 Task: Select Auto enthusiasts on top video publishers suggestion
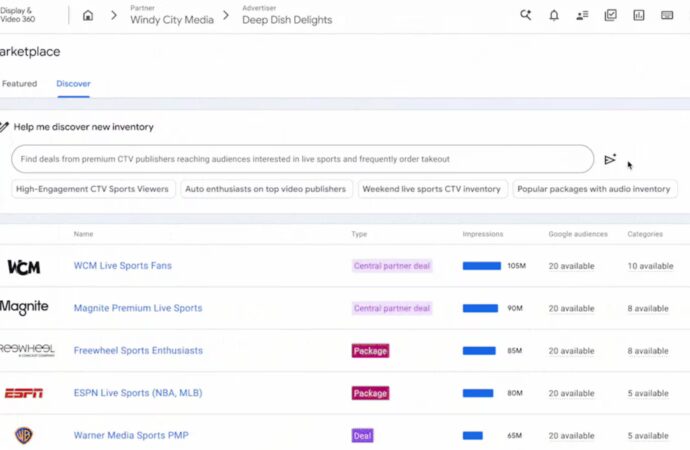click(266, 189)
